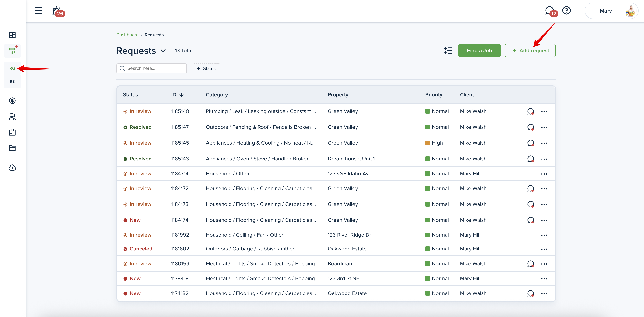The width and height of the screenshot is (644, 317).
Task: Open more options for request 1185145
Action: 544,143
